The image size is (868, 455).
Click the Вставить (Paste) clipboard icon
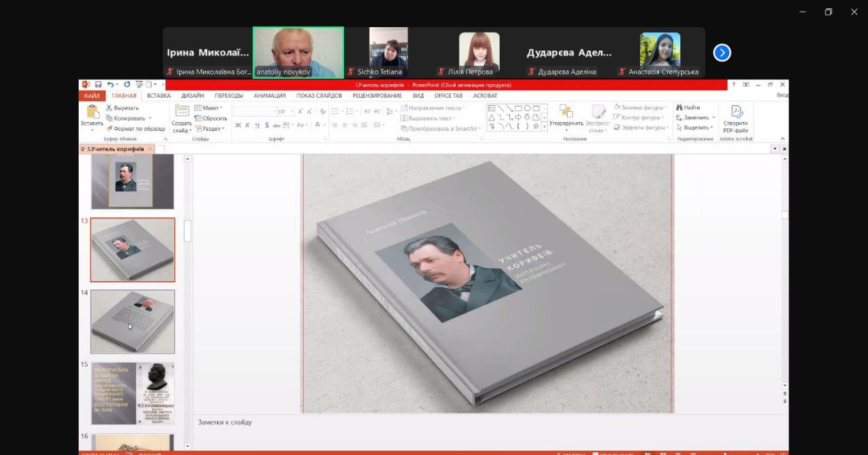pyautogui.click(x=93, y=111)
